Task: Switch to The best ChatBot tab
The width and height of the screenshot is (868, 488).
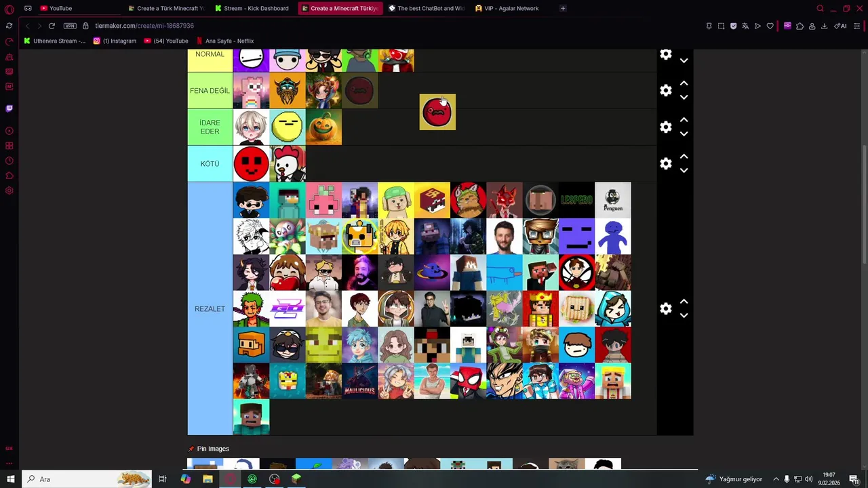Action: click(427, 8)
